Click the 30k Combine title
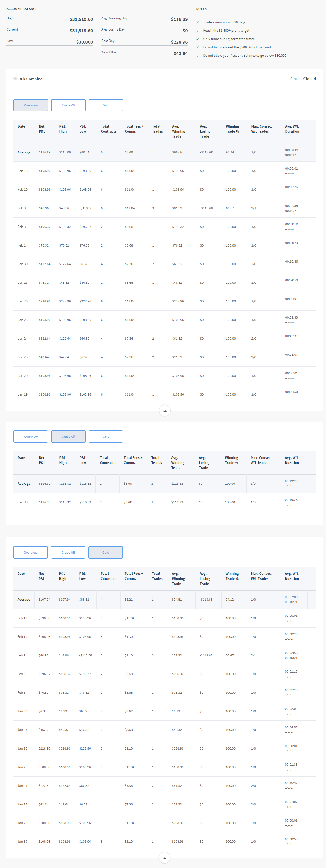 pos(30,79)
